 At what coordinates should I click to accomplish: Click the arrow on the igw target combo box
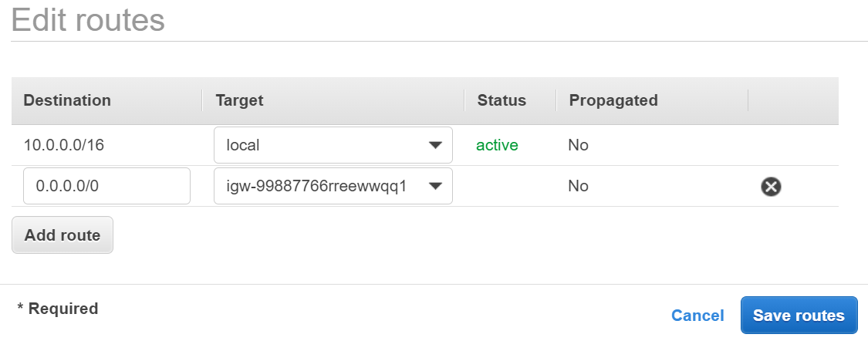click(435, 187)
